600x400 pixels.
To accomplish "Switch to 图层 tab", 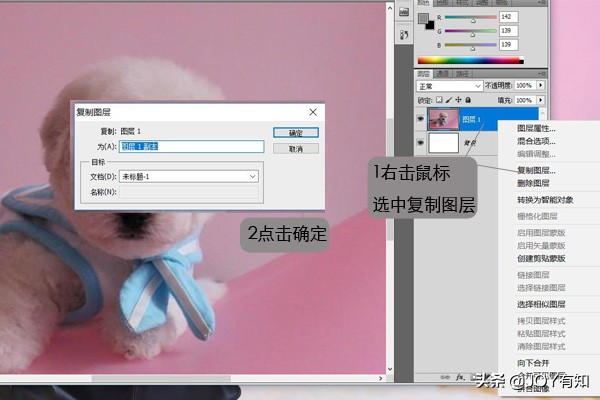I will click(423, 73).
